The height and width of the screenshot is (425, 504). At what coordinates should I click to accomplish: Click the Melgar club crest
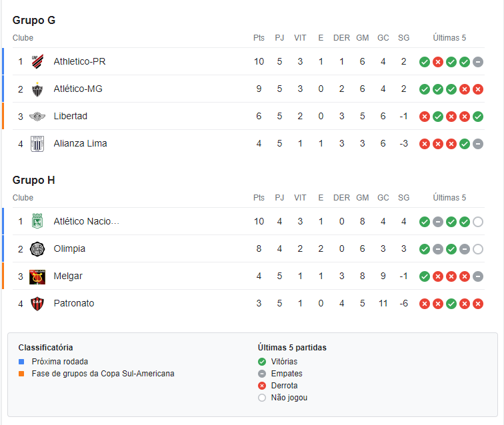37,276
